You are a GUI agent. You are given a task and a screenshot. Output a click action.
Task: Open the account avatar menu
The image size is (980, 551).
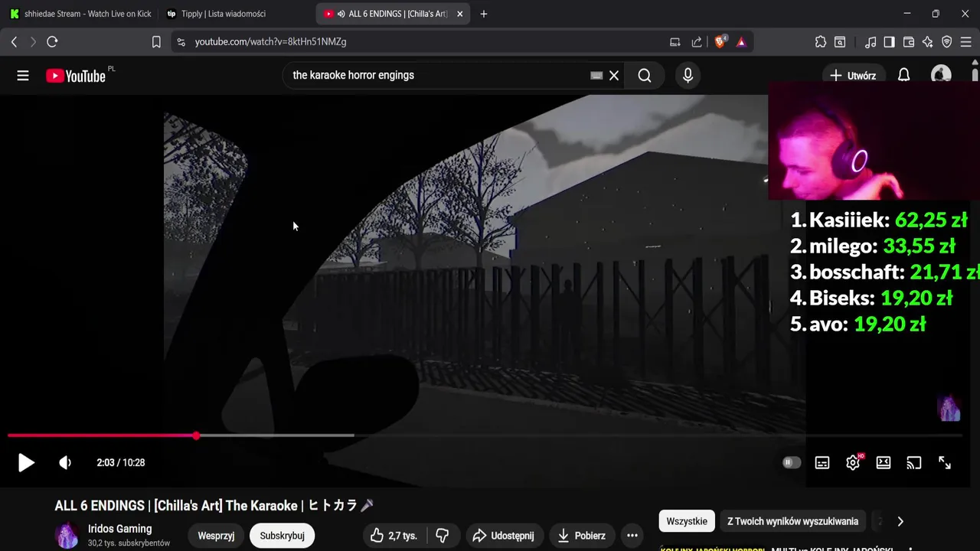click(x=941, y=75)
